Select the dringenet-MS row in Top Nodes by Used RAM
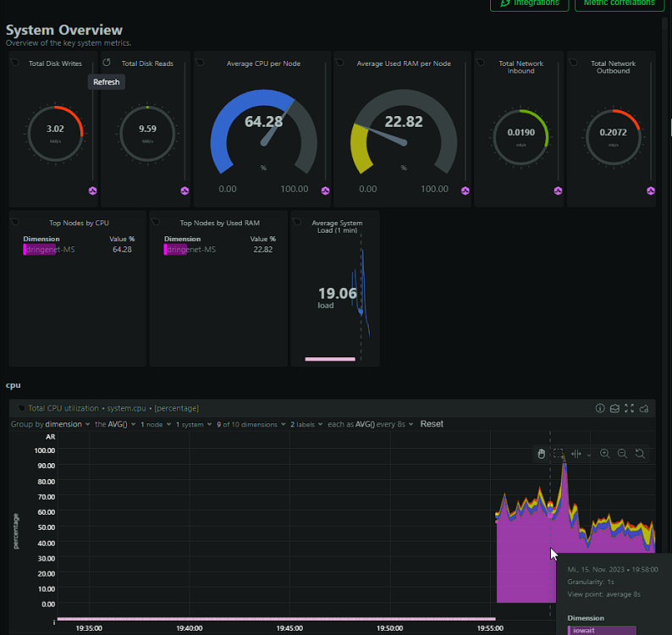672x635 pixels. 219,250
